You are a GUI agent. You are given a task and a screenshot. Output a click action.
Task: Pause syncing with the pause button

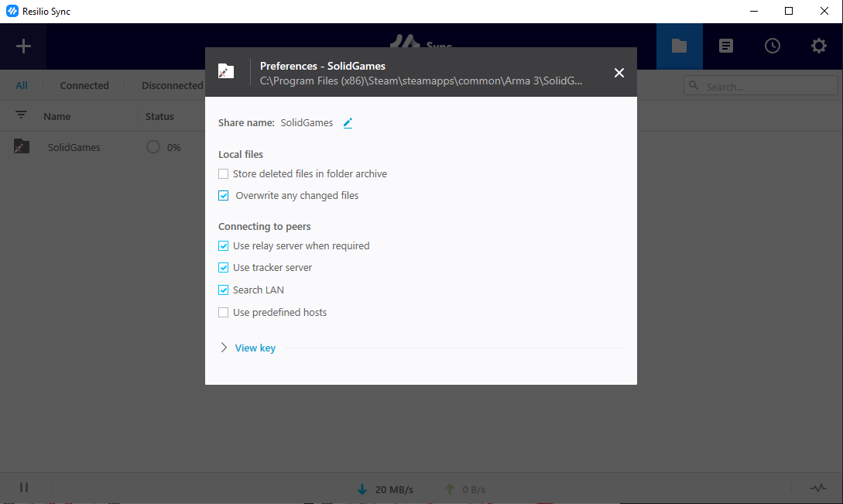point(24,487)
